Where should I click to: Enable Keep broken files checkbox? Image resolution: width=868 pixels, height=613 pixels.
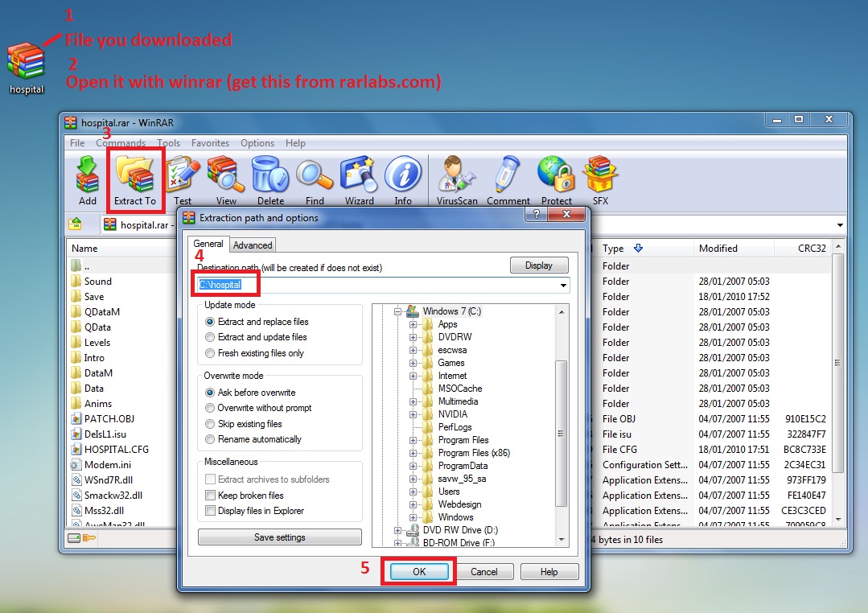[x=210, y=495]
